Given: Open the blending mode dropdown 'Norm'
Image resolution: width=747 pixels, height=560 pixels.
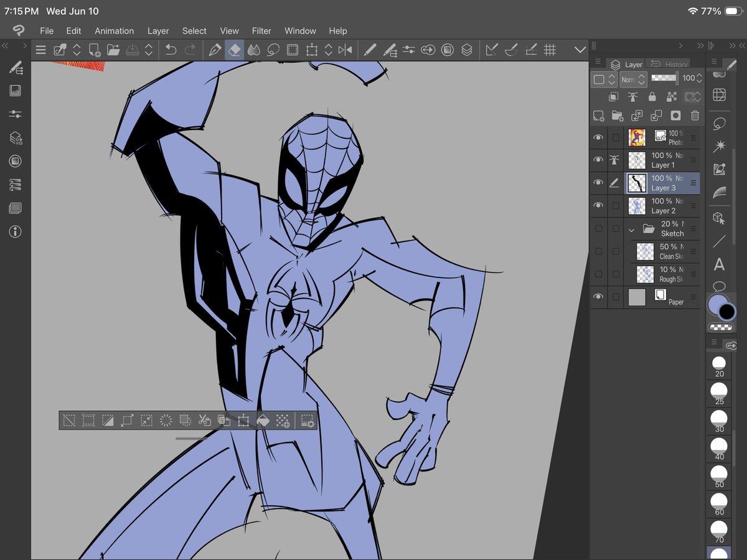Looking at the screenshot, I should click(633, 79).
